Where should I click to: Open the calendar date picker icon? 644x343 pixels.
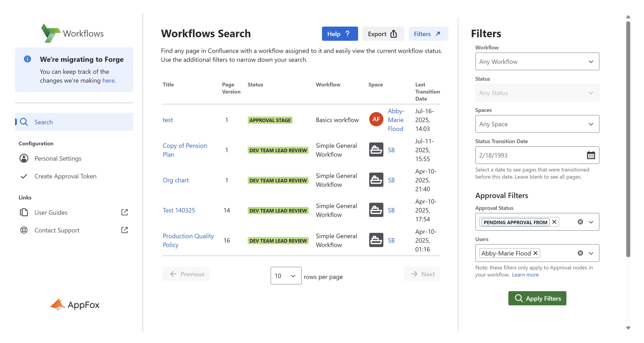click(x=591, y=155)
